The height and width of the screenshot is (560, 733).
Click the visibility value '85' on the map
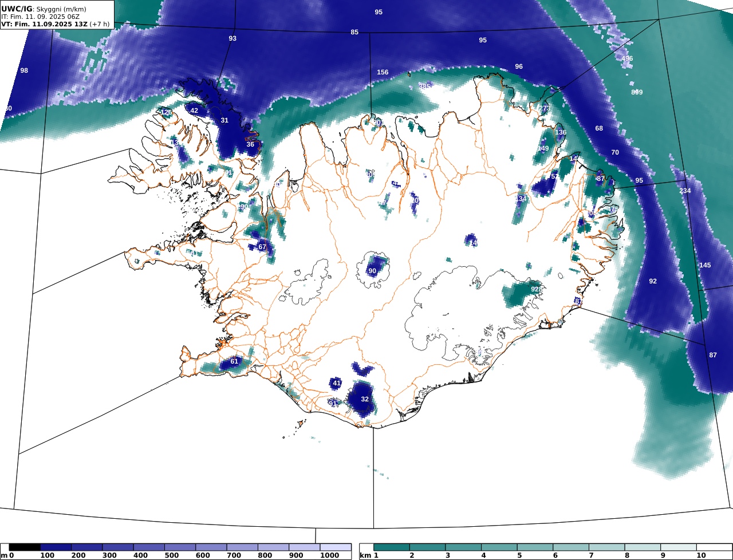click(x=354, y=32)
